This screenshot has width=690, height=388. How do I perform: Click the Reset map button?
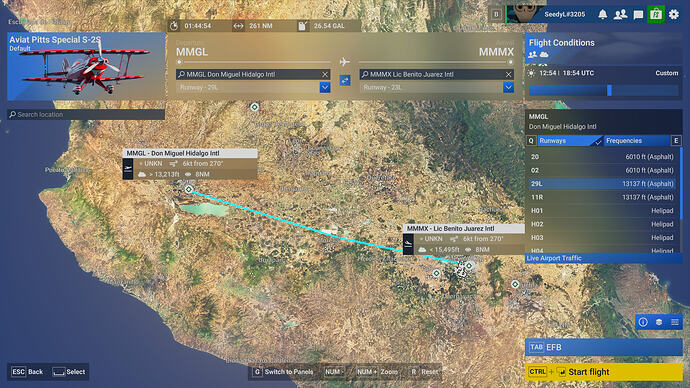pyautogui.click(x=424, y=372)
